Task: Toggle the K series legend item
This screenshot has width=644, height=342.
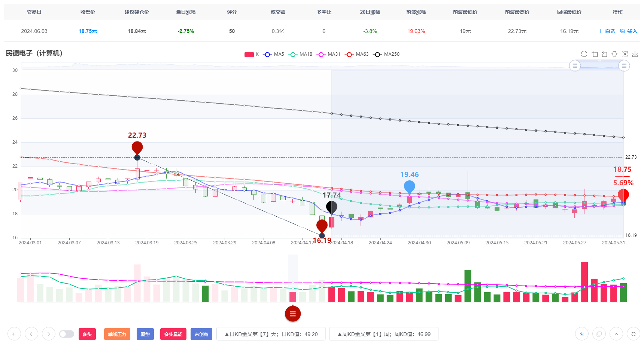Action: (x=252, y=54)
